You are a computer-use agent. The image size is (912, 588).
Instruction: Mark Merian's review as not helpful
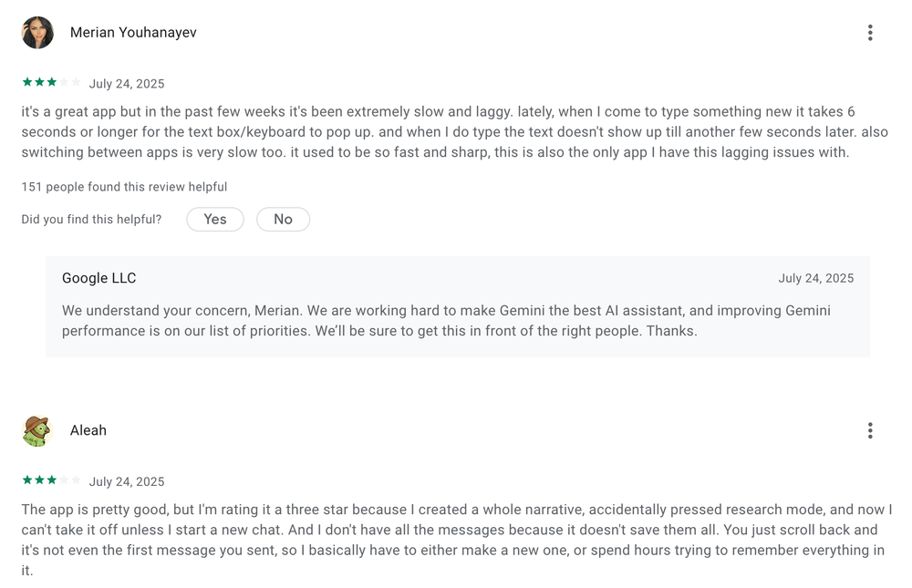pos(283,219)
